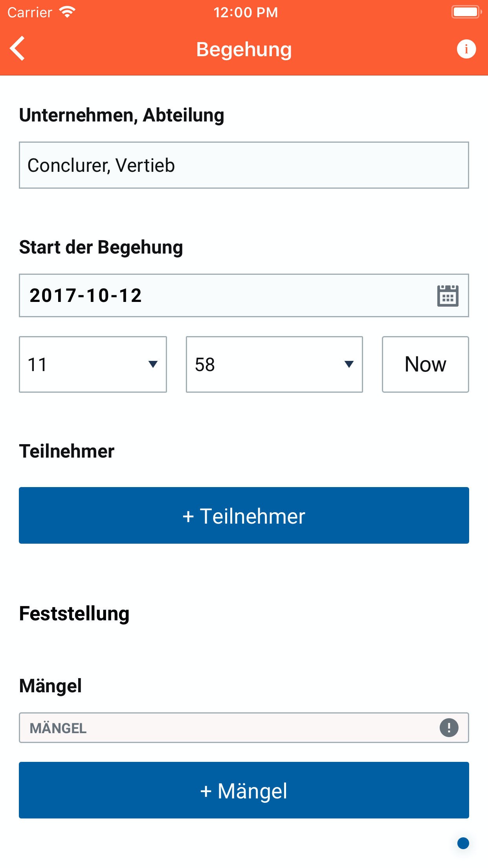
Task: Focus the Unternehmen, Abteilung text field
Action: [x=244, y=165]
